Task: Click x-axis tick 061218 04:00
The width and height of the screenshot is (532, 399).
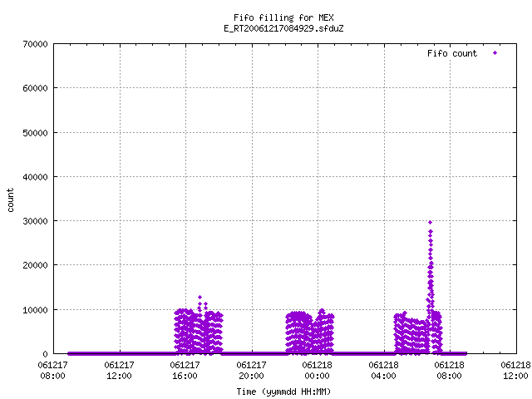Action: click(x=384, y=370)
